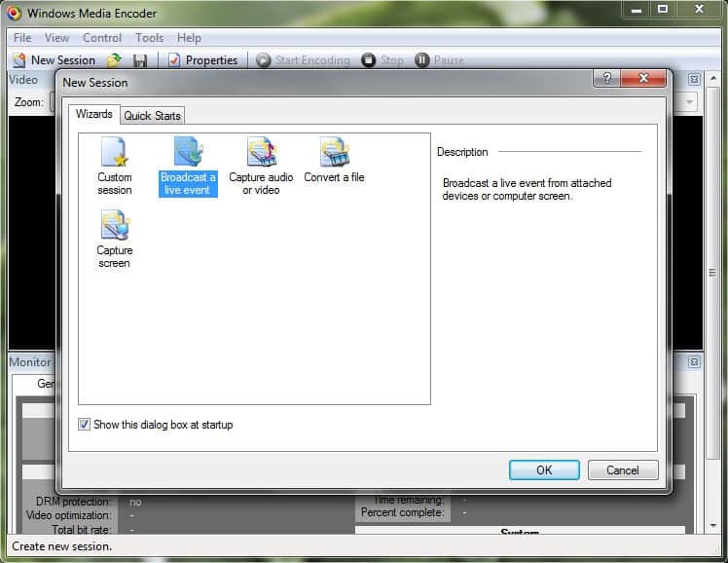Open the Tools menu

pos(150,38)
